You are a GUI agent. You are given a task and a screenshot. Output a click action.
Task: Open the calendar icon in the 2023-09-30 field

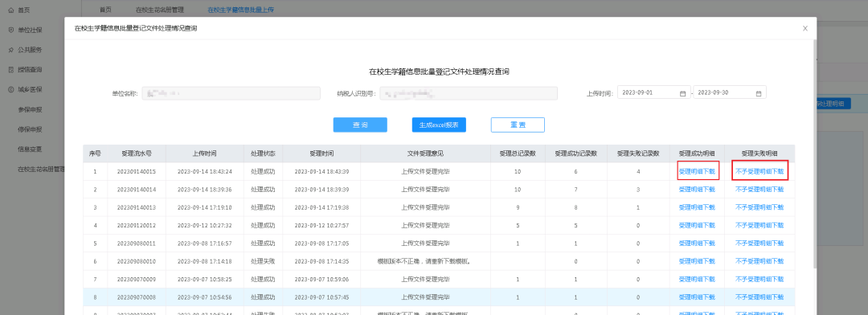tap(759, 93)
